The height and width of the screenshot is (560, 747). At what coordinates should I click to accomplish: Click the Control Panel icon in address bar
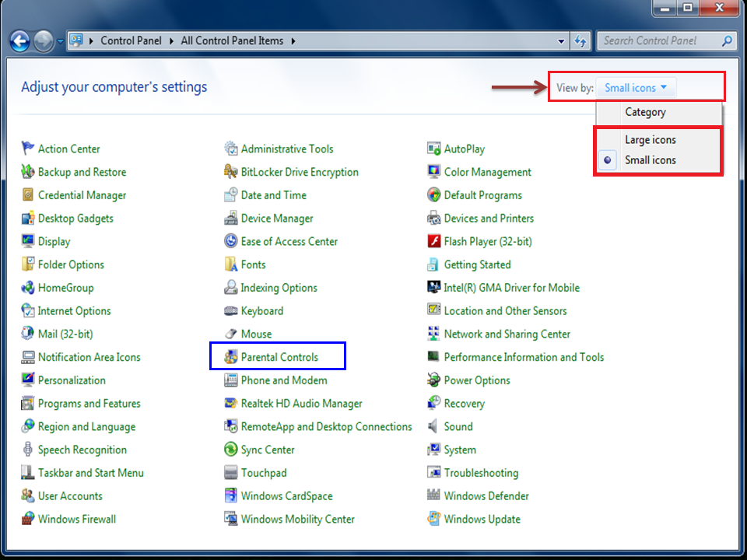click(76, 40)
